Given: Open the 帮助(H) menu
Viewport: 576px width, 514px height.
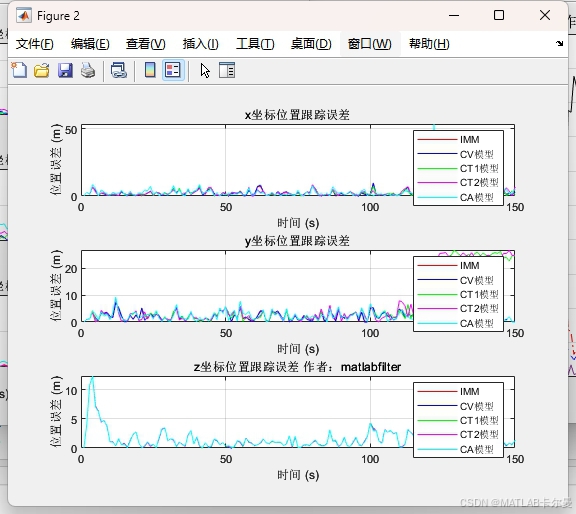Looking at the screenshot, I should pos(429,44).
